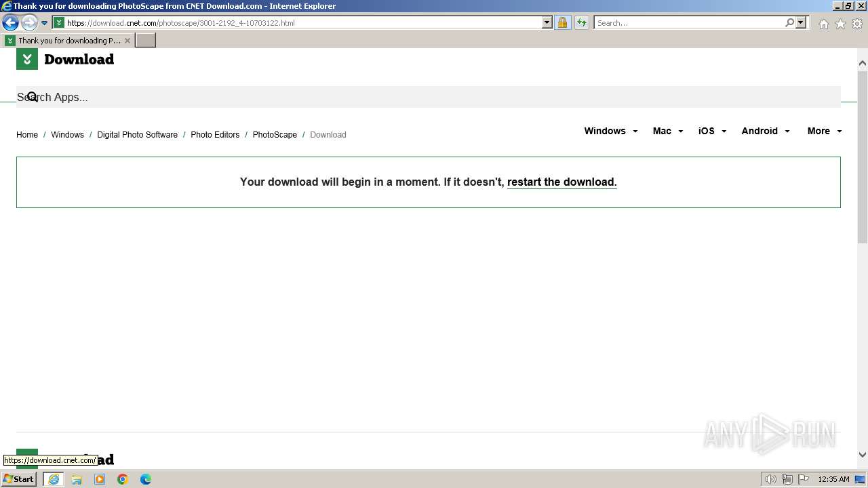Click Internet Explorer taskbar icon
The image size is (868, 488).
coord(53,479)
